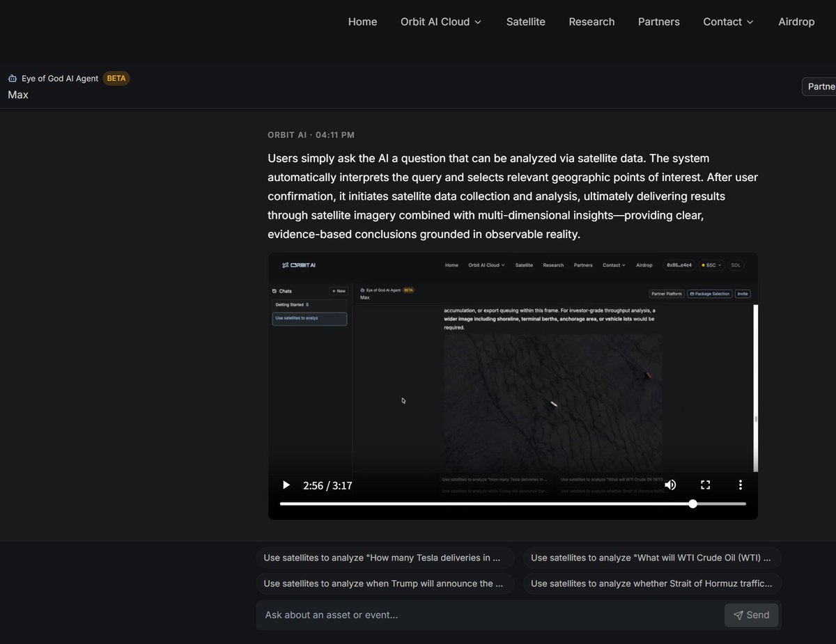836x644 pixels.
Task: Click Package Selection button in video
Action: tap(709, 294)
